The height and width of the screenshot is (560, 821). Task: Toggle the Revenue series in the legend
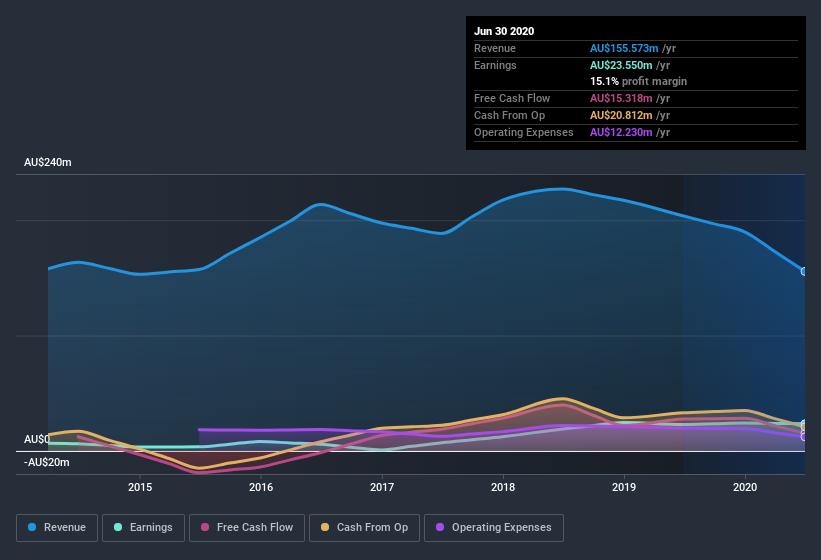(57, 528)
